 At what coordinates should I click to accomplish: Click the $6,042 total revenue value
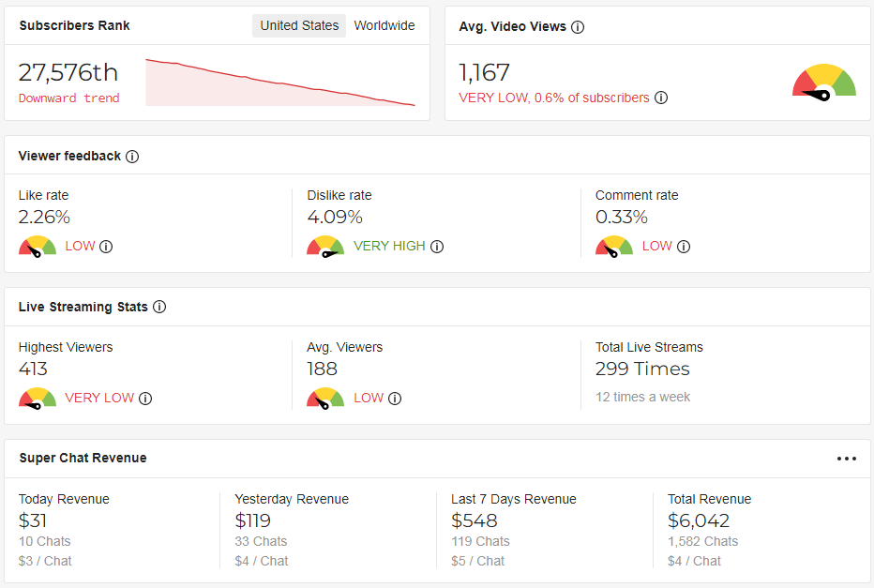pyautogui.click(x=699, y=520)
